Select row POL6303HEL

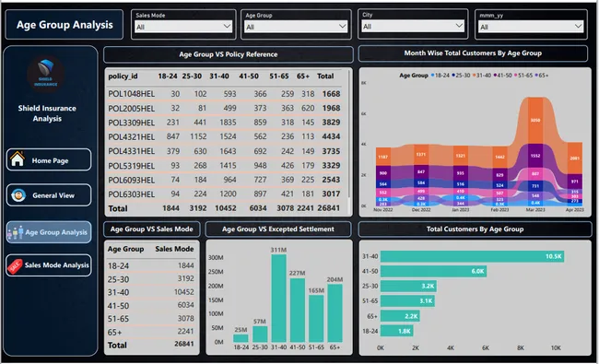coord(224,194)
